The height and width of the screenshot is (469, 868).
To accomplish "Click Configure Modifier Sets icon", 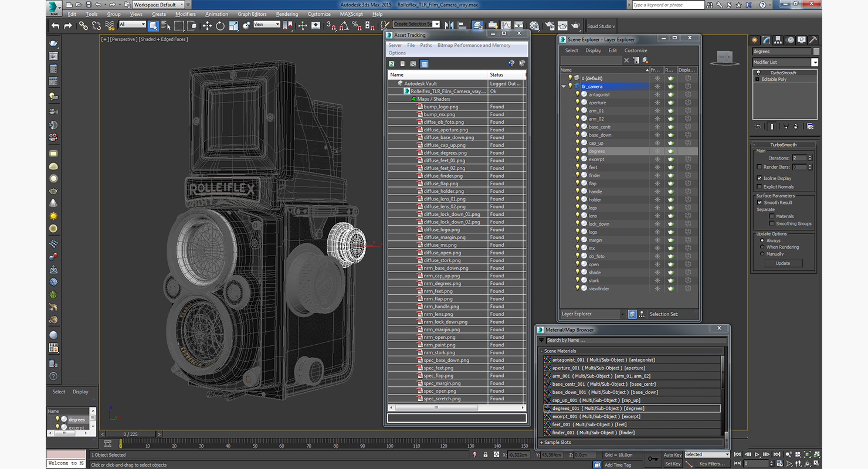I will click(x=811, y=126).
